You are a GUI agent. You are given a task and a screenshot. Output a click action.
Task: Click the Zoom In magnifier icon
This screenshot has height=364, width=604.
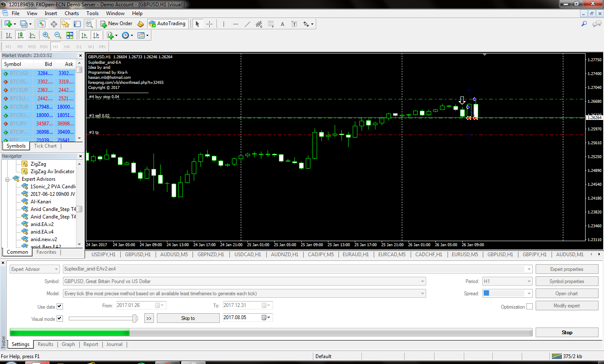tap(46, 35)
